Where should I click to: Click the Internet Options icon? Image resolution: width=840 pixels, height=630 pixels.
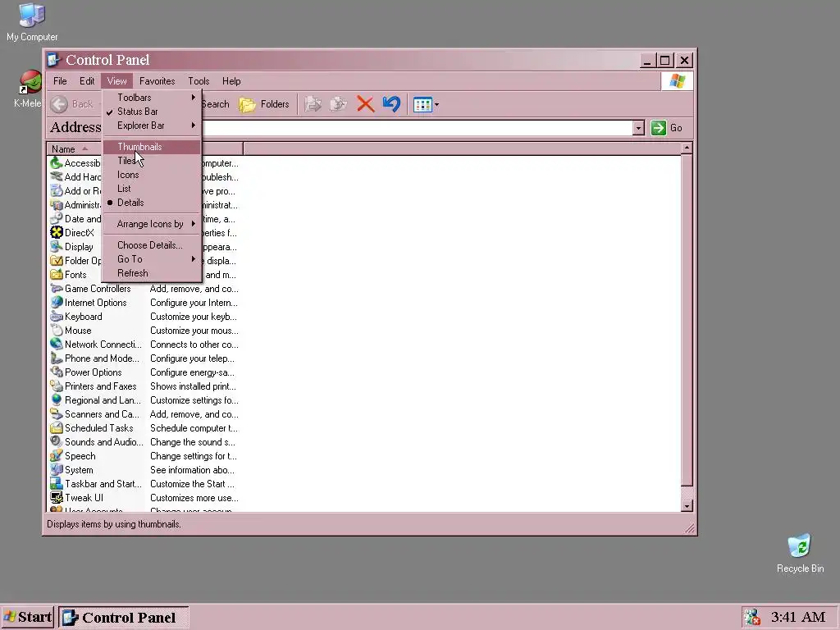coord(57,303)
